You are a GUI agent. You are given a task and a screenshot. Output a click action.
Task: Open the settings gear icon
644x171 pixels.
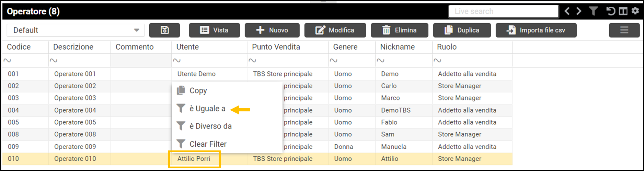pyautogui.click(x=635, y=11)
